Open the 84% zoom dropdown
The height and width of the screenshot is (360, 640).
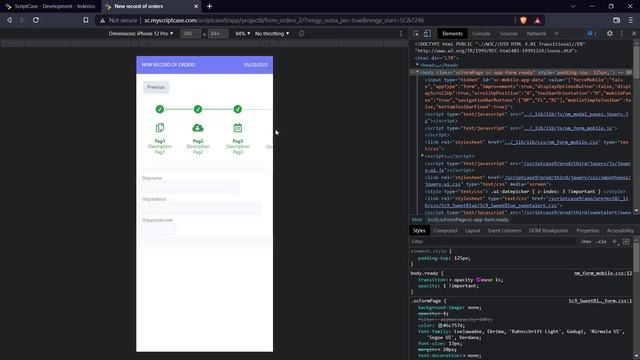click(x=242, y=33)
